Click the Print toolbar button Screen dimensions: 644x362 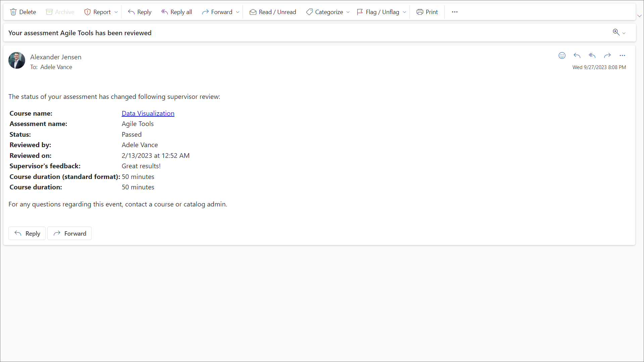427,12
